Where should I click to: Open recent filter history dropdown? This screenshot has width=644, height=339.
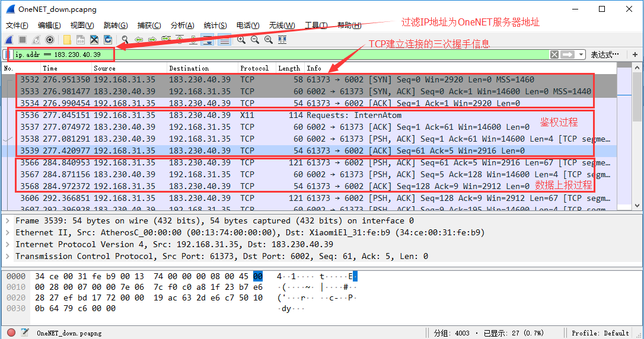(x=581, y=55)
